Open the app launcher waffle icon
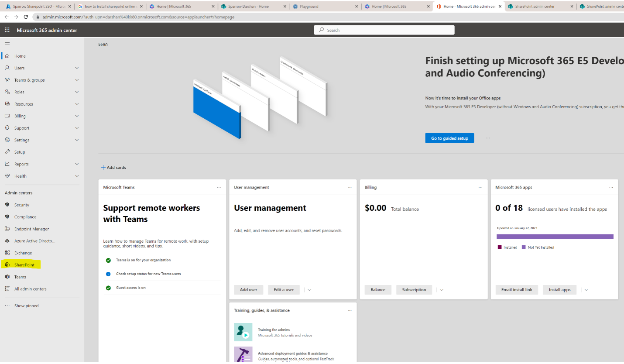Screen dimensions: 624x364 [x=7, y=30]
